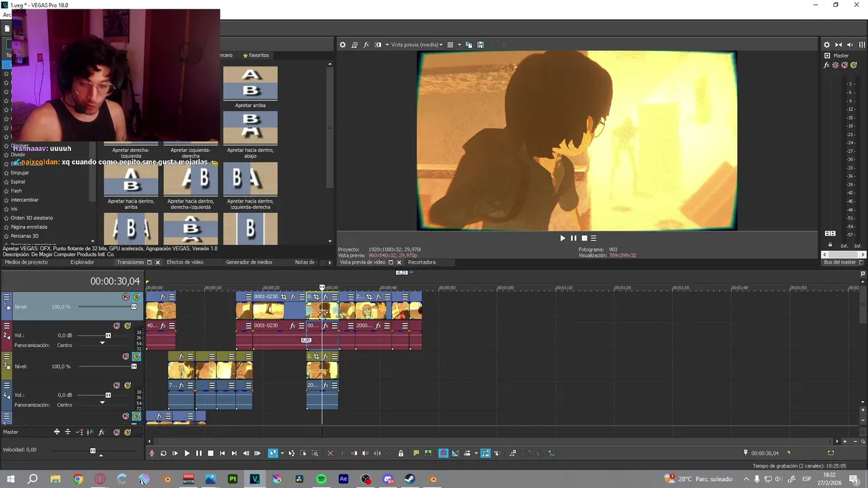Open split screen view dropdown arrow
868x488 pixels.
click(387, 45)
